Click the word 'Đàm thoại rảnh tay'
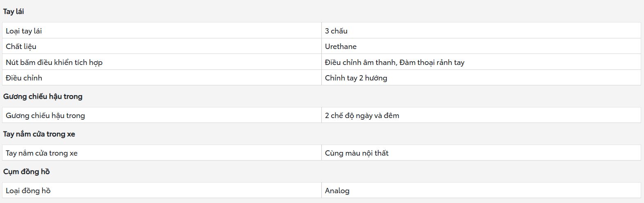The width and height of the screenshot is (644, 203). (x=432, y=62)
